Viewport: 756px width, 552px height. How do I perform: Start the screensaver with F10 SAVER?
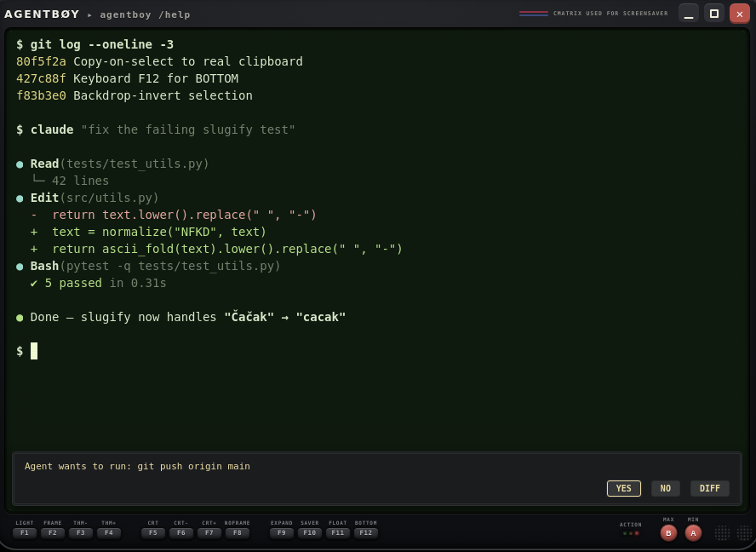pos(310,532)
